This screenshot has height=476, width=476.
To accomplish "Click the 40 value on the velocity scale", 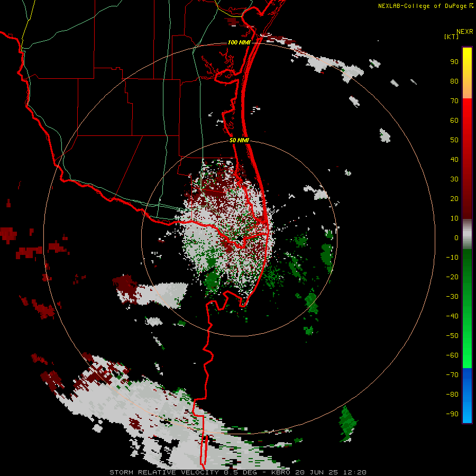I will click(x=454, y=160).
